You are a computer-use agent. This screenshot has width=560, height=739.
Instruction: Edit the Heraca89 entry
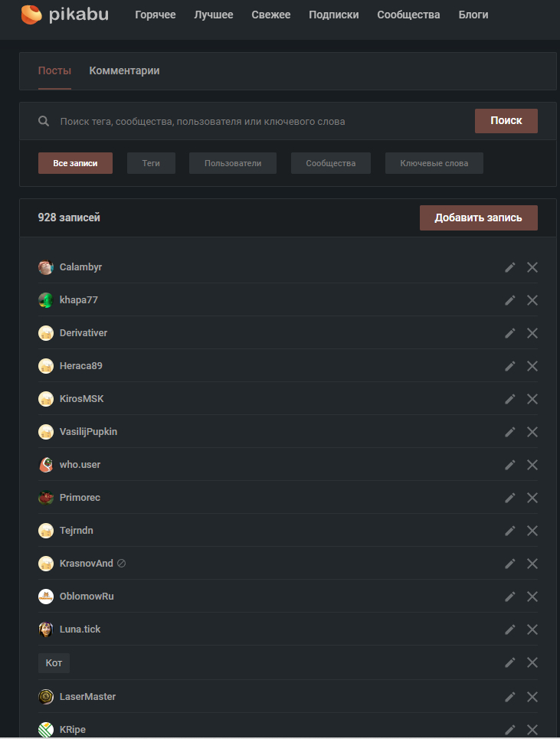pos(509,366)
